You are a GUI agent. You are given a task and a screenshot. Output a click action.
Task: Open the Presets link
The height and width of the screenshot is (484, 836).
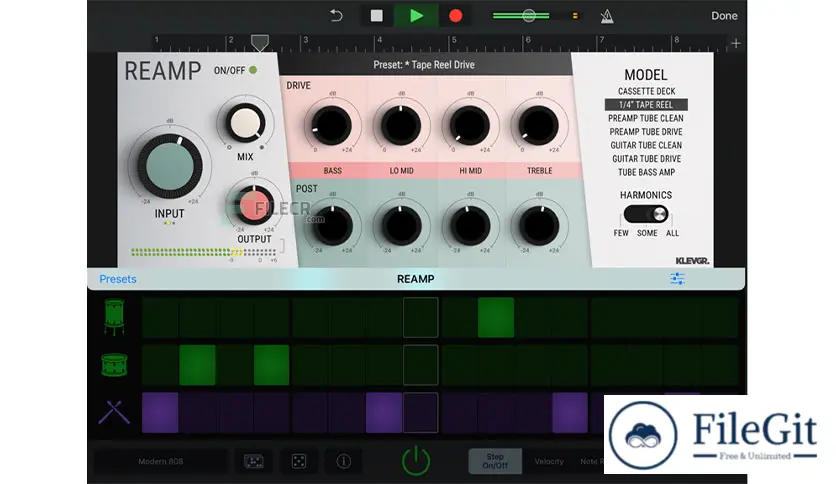coord(118,279)
